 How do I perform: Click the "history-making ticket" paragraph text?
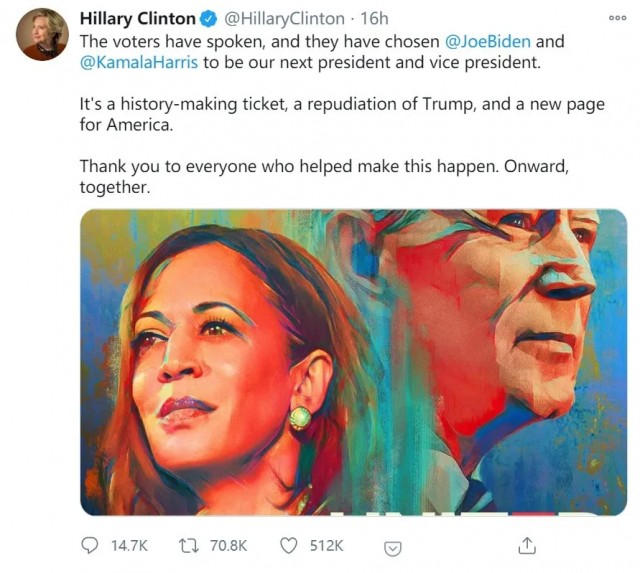(x=342, y=114)
